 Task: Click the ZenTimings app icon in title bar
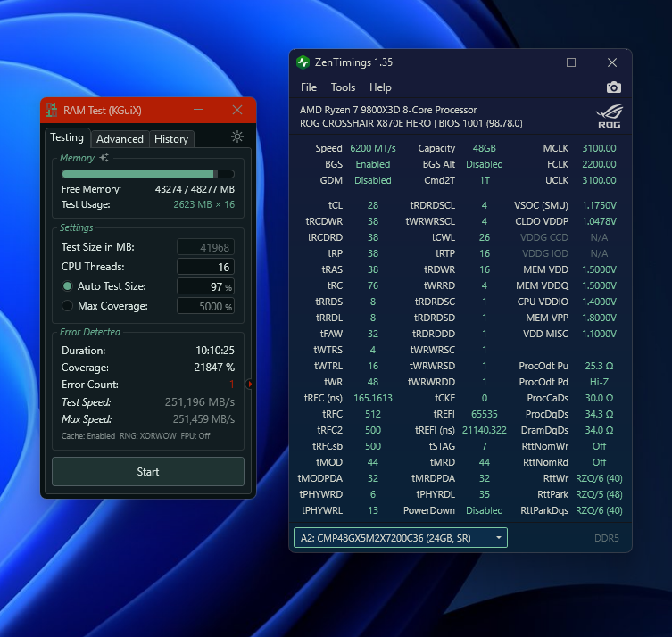pos(303,62)
